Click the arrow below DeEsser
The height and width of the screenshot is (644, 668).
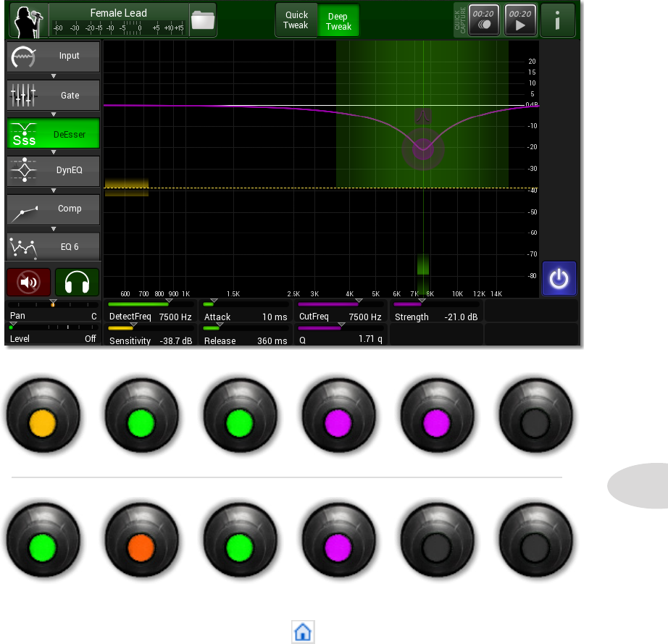54,152
